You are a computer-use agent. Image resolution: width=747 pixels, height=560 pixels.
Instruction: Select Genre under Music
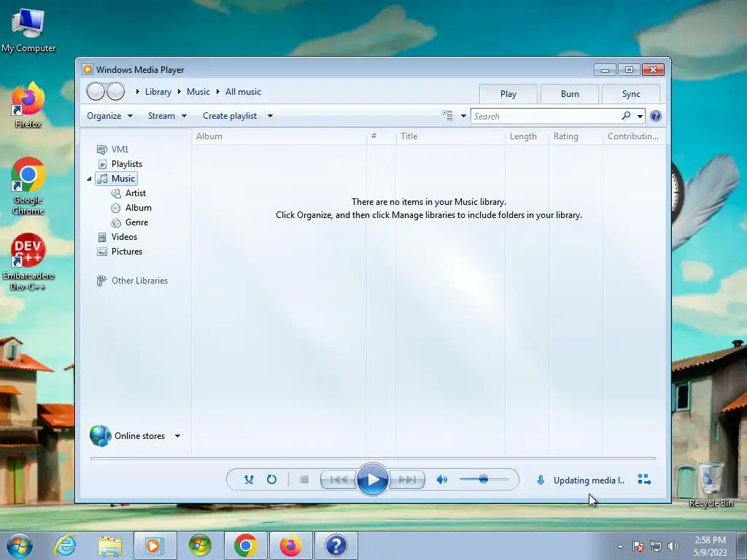[x=130, y=222]
